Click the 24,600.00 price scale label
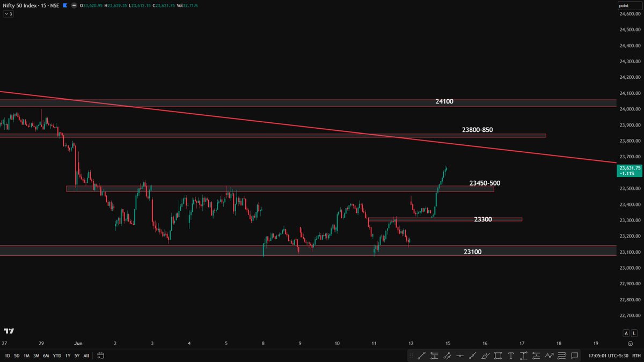 point(630,14)
